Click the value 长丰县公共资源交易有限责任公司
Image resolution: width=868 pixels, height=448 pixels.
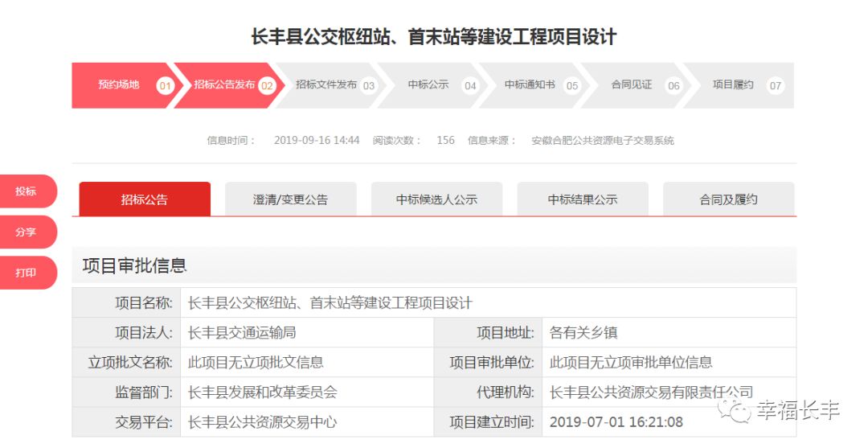coord(651,393)
